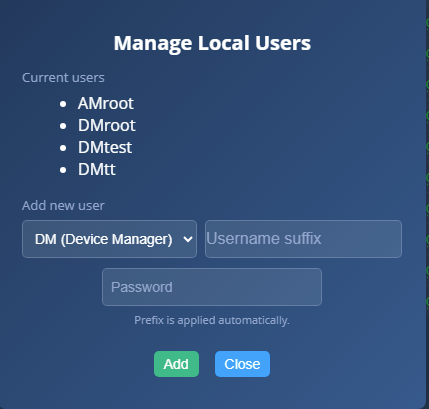Select DMtt in current users list
This screenshot has width=429, height=409.
[x=97, y=169]
